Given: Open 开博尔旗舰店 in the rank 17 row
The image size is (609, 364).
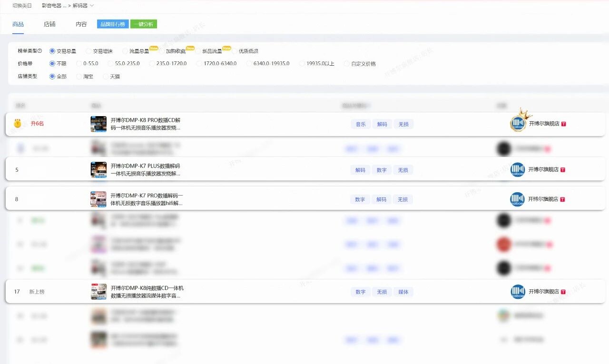Looking at the screenshot, I should coord(544,292).
